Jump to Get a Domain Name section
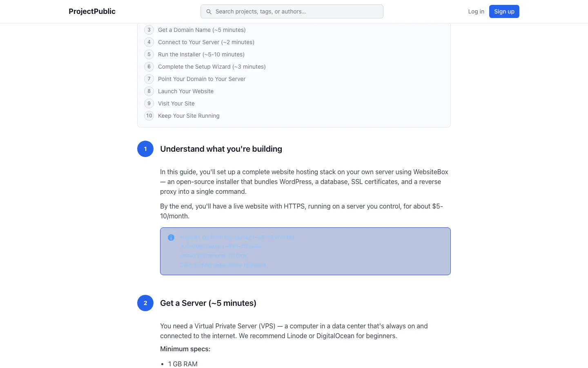This screenshot has width=588, height=368. click(202, 30)
